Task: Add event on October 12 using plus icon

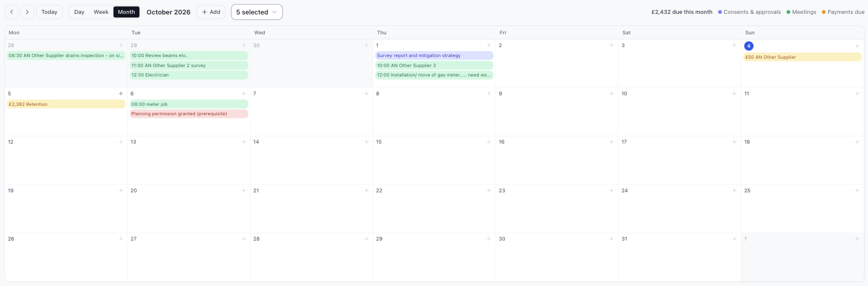Action: [121, 142]
